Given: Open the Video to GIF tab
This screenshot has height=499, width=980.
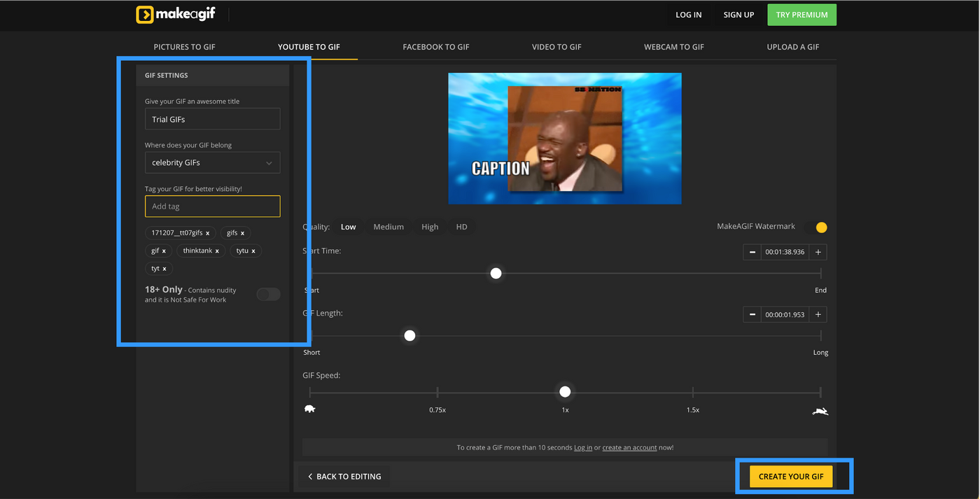Looking at the screenshot, I should [x=556, y=47].
